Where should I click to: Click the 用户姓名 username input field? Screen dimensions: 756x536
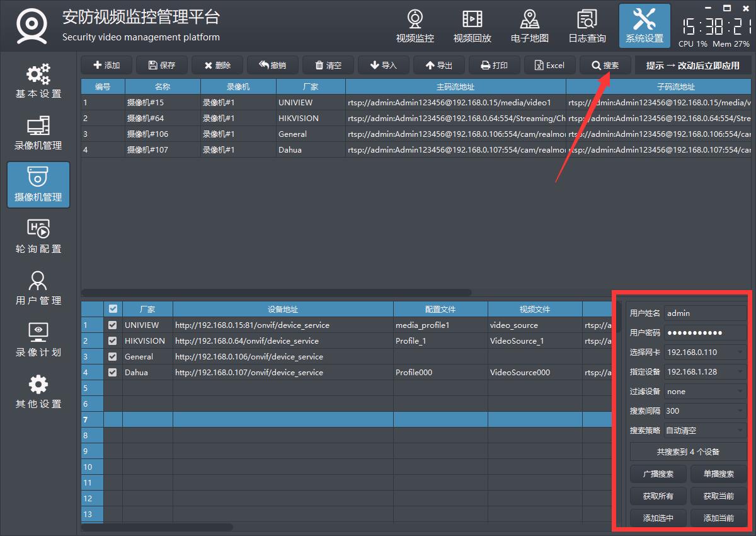pyautogui.click(x=704, y=313)
